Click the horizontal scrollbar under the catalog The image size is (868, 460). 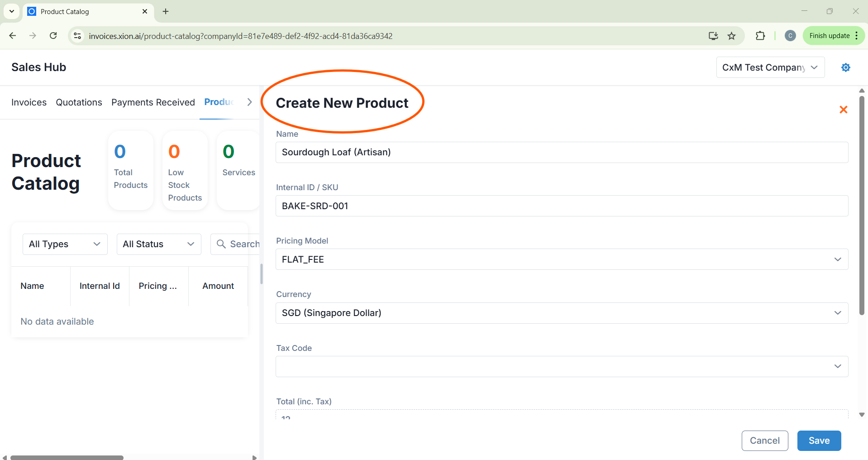click(x=67, y=457)
